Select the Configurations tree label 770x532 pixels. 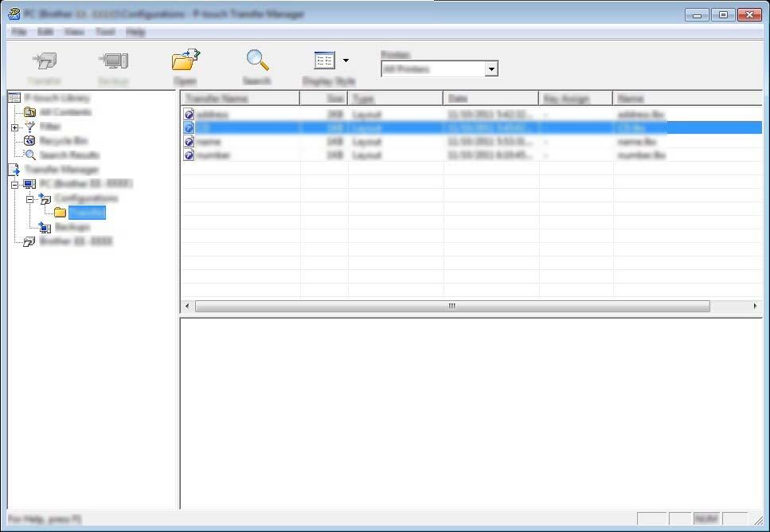point(86,198)
